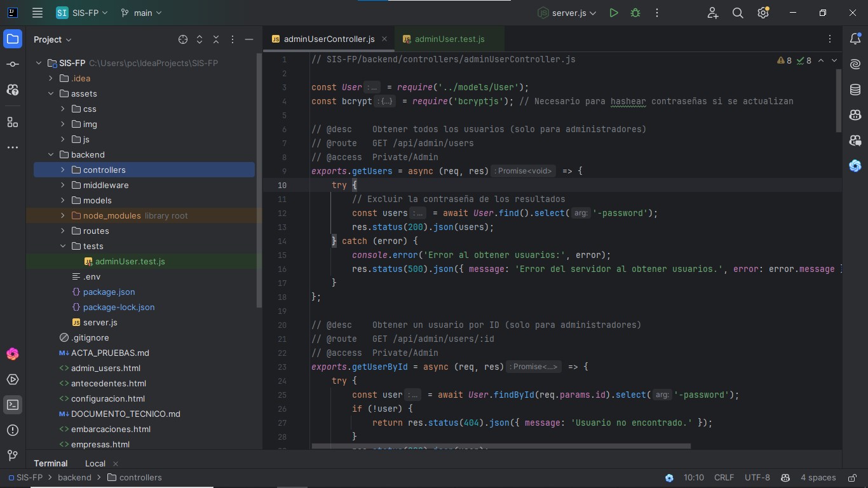Collapse the assets folder

click(x=51, y=93)
